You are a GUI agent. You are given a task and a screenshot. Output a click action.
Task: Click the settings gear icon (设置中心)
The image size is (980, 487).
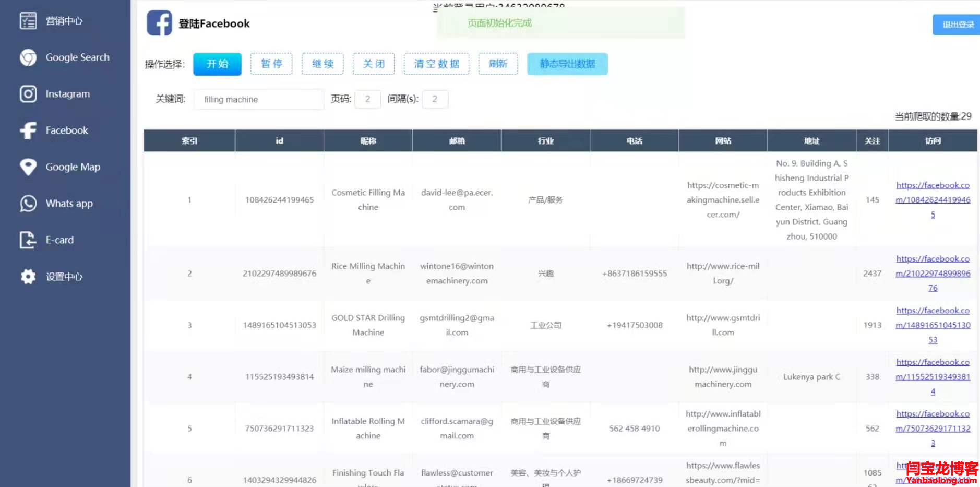[28, 277]
